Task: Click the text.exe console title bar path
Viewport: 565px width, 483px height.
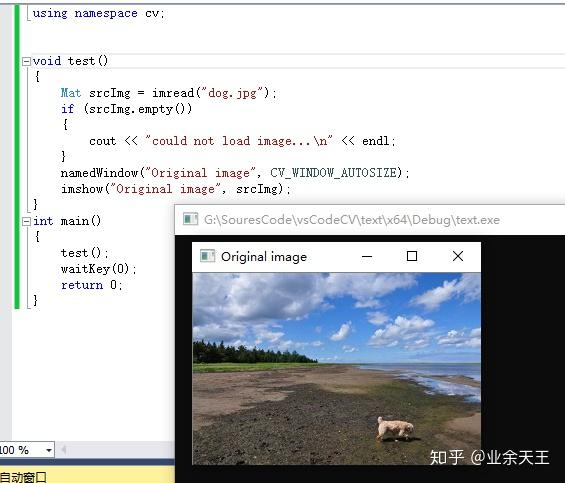Action: pos(352,220)
